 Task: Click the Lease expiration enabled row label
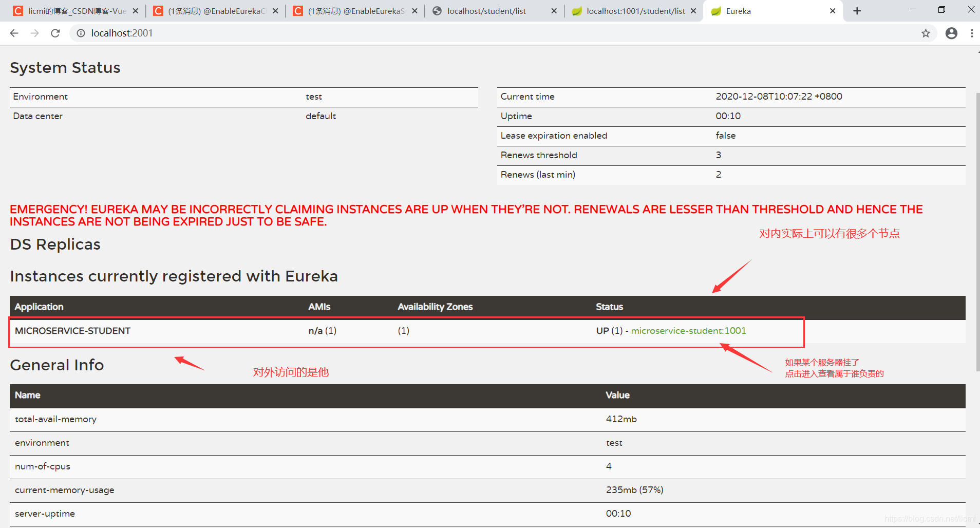coord(554,136)
